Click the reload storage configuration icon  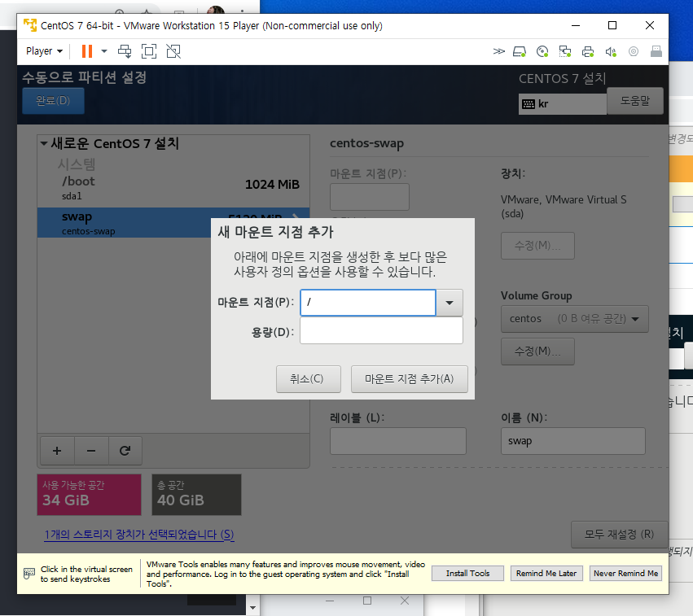coord(125,451)
